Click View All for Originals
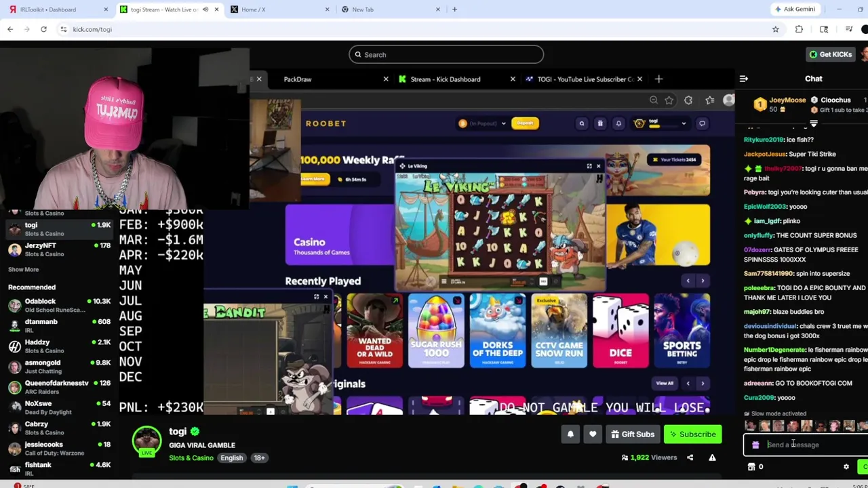 pyautogui.click(x=665, y=384)
